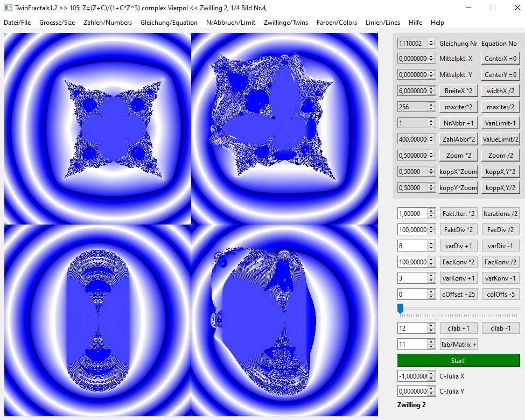Click the green Start! button
This screenshot has height=420, width=525.
coord(458,360)
